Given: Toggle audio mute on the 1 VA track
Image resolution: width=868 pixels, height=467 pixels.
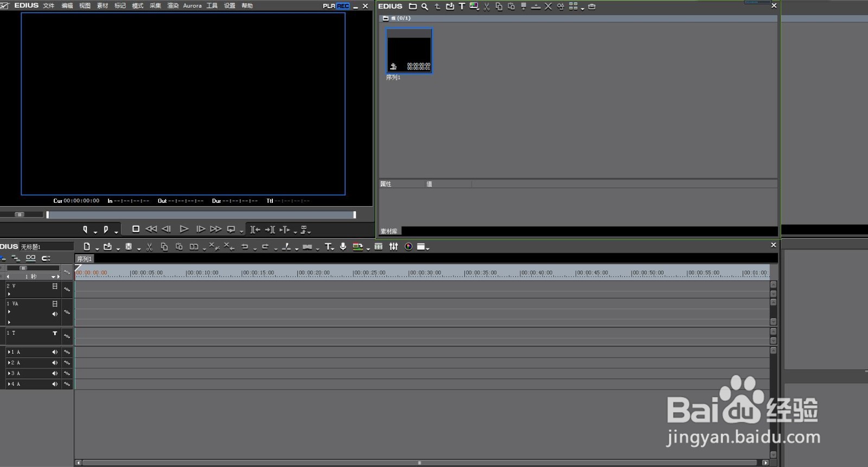Looking at the screenshot, I should [x=55, y=314].
